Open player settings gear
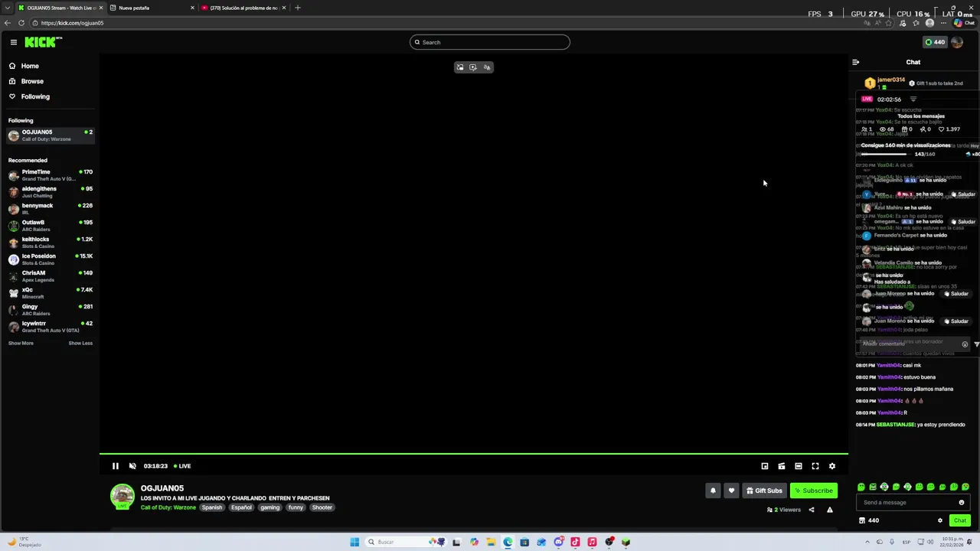980x551 pixels. pos(832,466)
